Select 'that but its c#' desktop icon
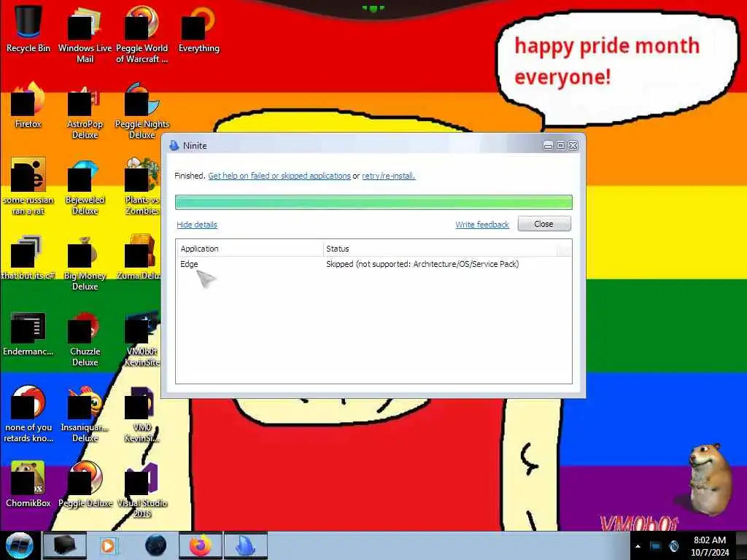The height and width of the screenshot is (560, 747). tap(28, 257)
